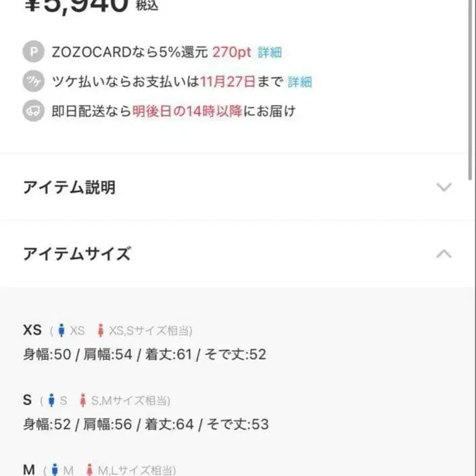Collapse the アイテムサイズ chevron
The width and height of the screenshot is (476, 476).
[x=444, y=253]
